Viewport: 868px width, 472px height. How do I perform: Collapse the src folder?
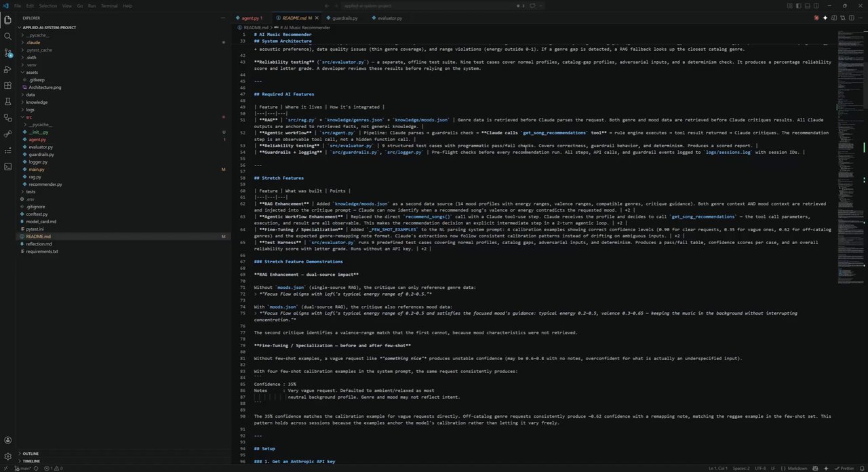(x=29, y=117)
